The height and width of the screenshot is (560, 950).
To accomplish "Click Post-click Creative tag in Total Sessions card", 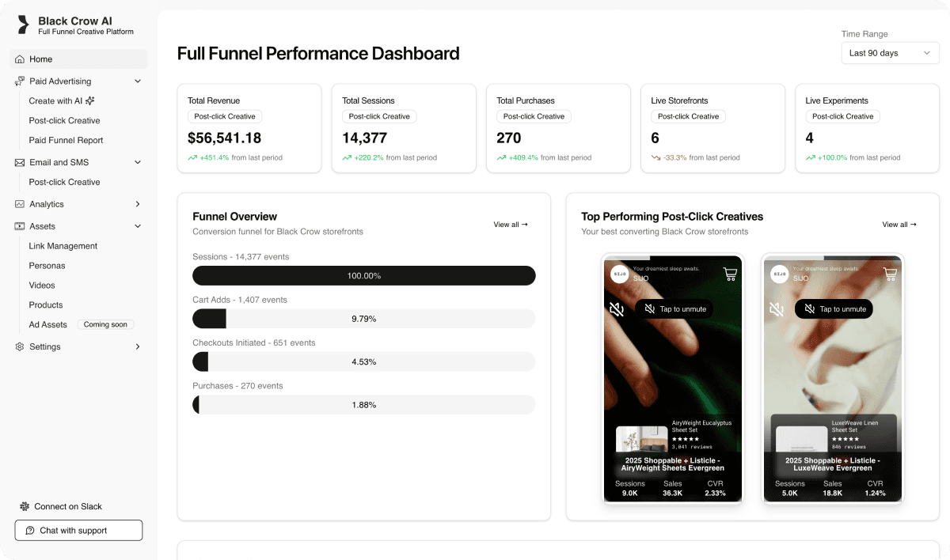I will pos(379,116).
